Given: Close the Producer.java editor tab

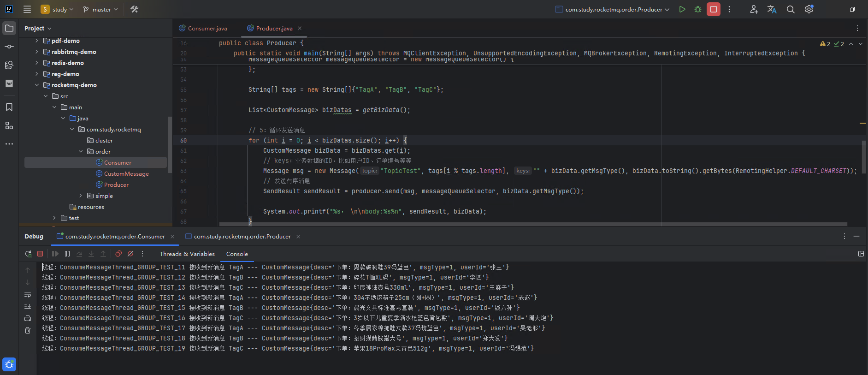Looking at the screenshot, I should [300, 28].
